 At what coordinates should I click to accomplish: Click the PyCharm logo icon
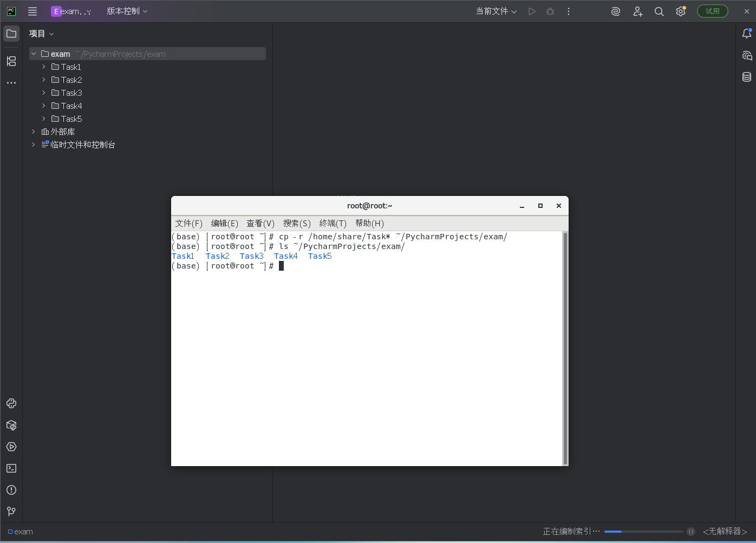click(11, 11)
